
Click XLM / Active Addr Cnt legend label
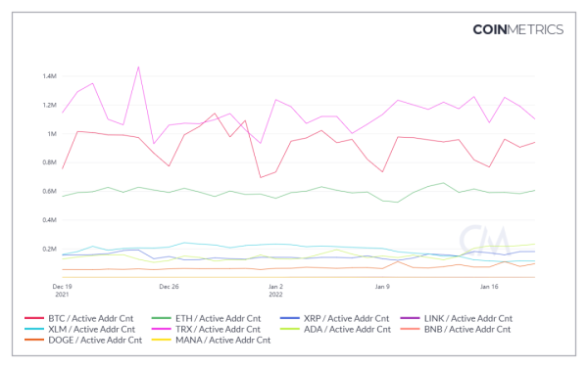(x=91, y=330)
